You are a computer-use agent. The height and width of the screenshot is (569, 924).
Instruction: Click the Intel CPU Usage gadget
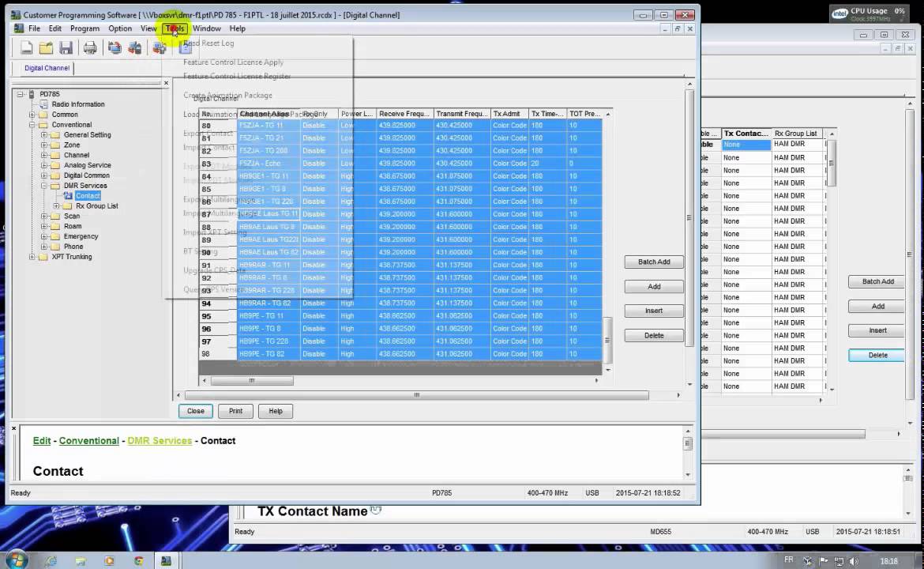[868, 13]
